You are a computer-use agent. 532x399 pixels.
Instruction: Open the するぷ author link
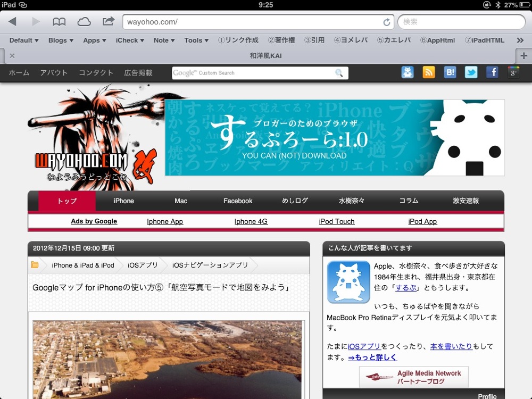tap(406, 288)
